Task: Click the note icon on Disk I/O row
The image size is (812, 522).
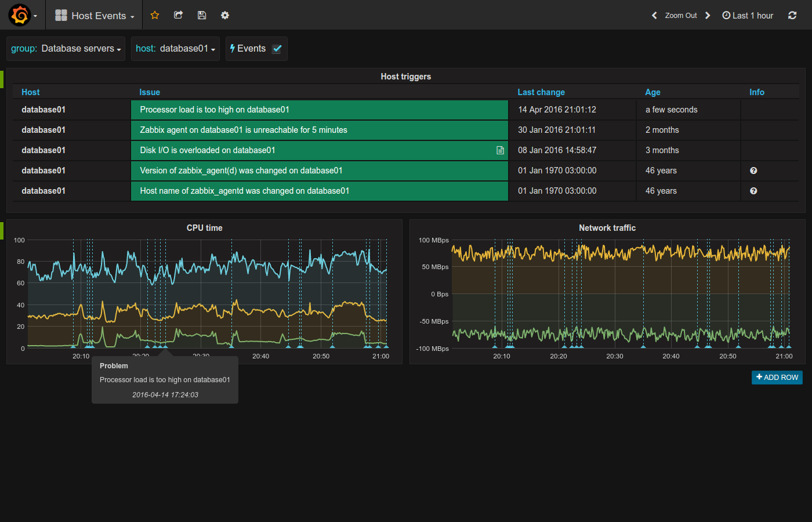Action: [x=500, y=150]
